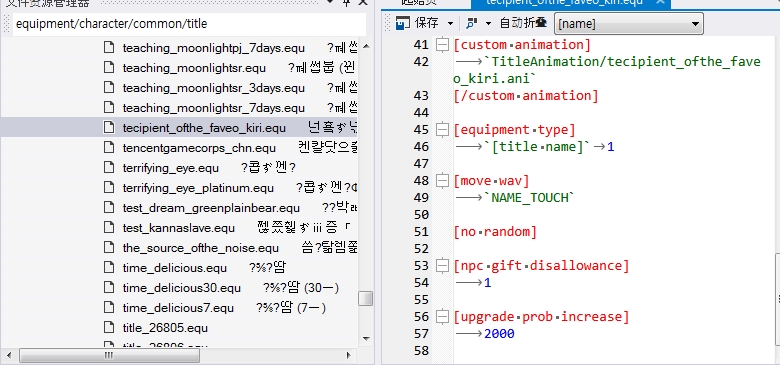This screenshot has height=365, width=780.
Task: Click the file list scroll-up arrow
Action: pyautogui.click(x=367, y=46)
